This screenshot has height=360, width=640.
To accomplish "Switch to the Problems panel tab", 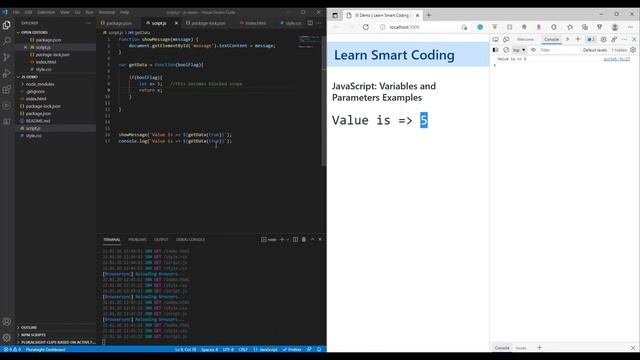I will (137, 240).
